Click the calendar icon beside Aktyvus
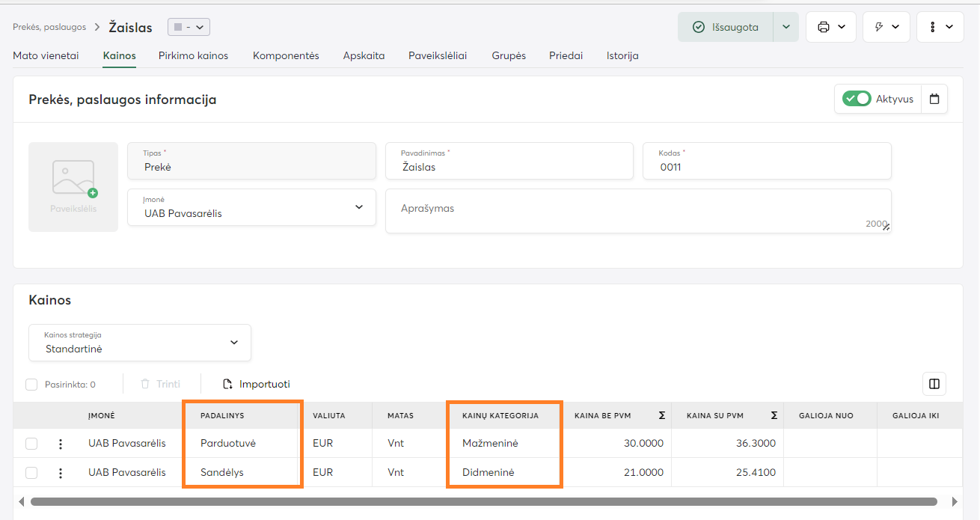The image size is (980, 520). click(x=934, y=99)
